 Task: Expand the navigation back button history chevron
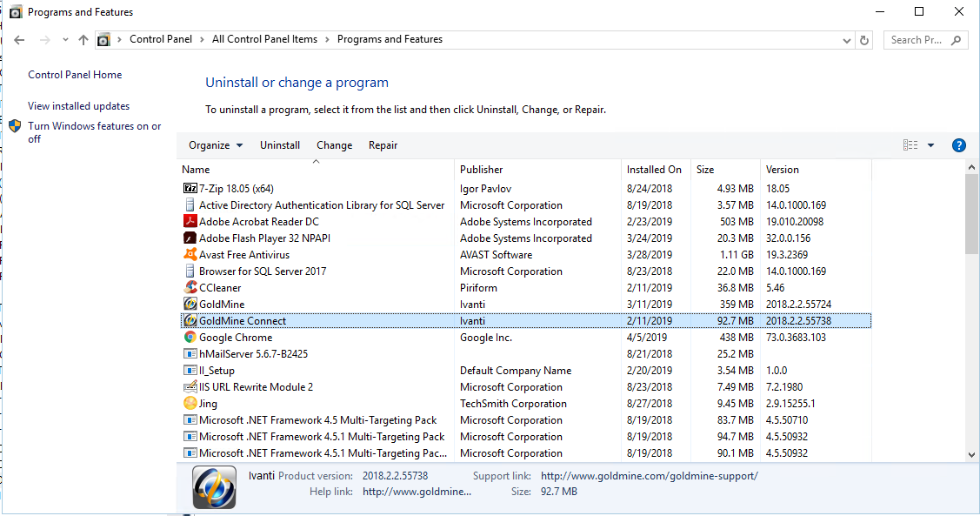64,39
